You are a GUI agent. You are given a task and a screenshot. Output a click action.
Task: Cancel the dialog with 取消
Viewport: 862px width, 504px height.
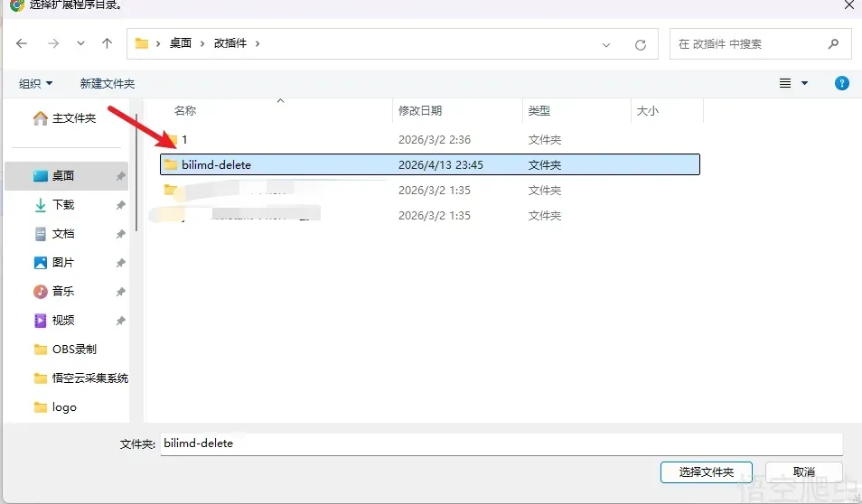click(x=803, y=471)
